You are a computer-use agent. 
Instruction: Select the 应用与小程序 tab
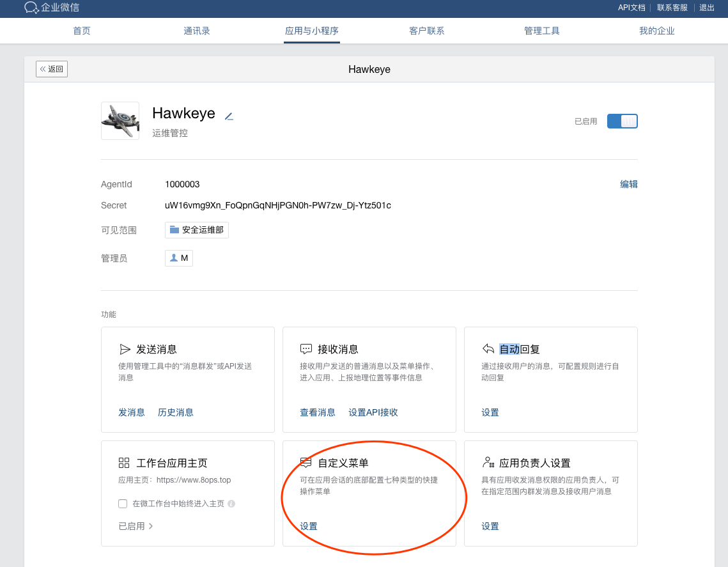[x=311, y=31]
